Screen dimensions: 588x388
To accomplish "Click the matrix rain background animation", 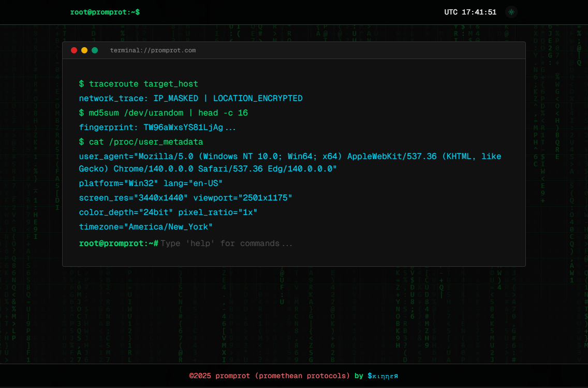I will coord(31,311).
